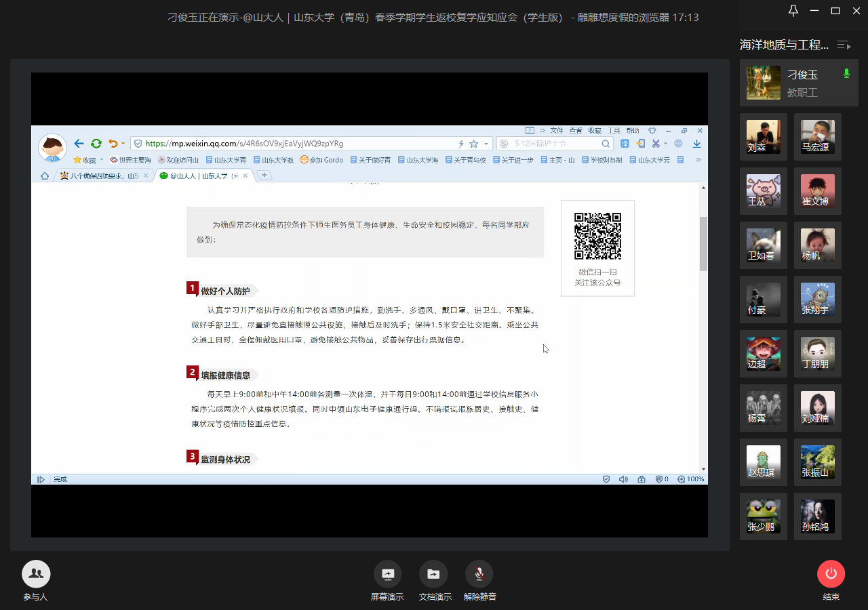The image size is (868, 610).
Task: Open the 参加 Gordo bookmark link
Action: pos(321,160)
